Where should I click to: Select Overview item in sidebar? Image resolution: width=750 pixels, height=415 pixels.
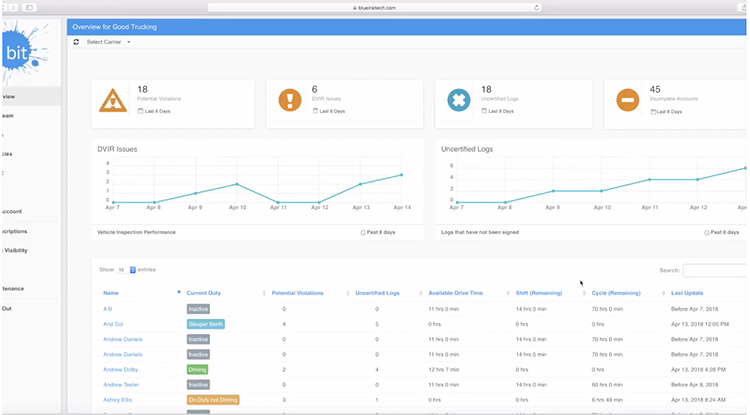(31, 97)
